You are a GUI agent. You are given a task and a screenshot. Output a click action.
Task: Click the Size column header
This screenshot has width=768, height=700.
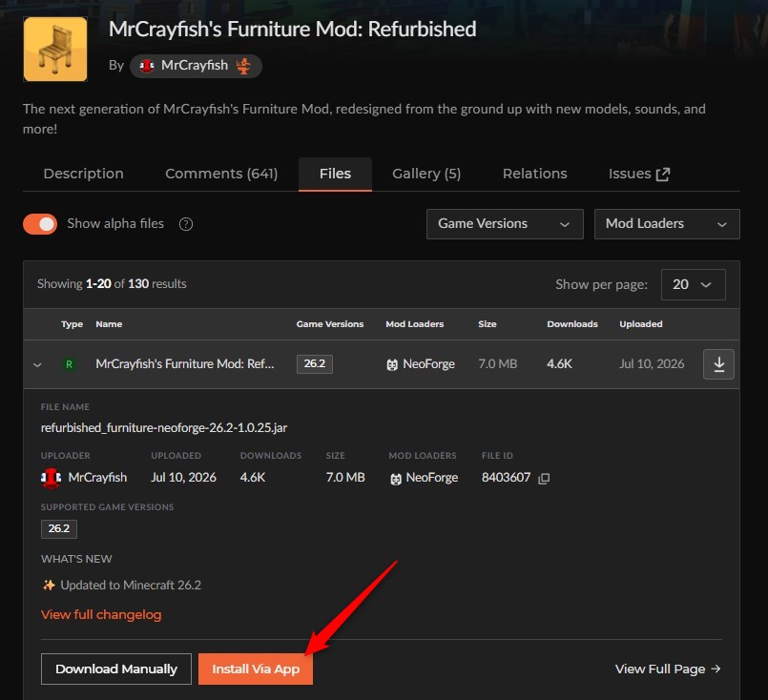tap(488, 324)
